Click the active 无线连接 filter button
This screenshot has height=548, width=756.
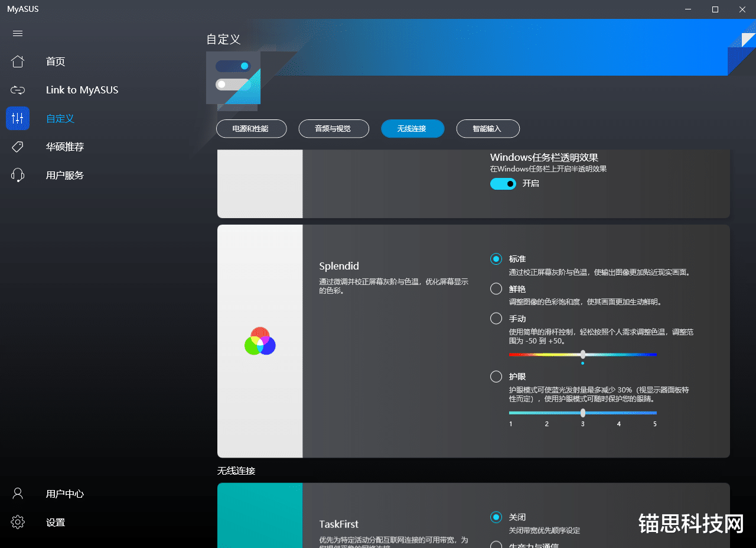point(412,128)
